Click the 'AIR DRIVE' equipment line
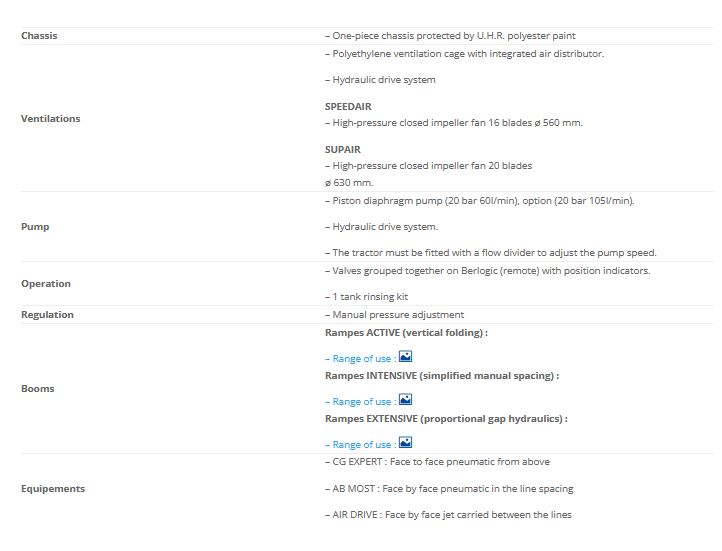 [448, 515]
